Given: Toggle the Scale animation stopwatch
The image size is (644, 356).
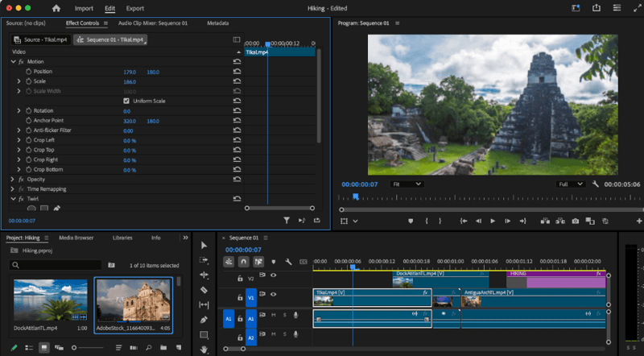Looking at the screenshot, I should point(28,81).
